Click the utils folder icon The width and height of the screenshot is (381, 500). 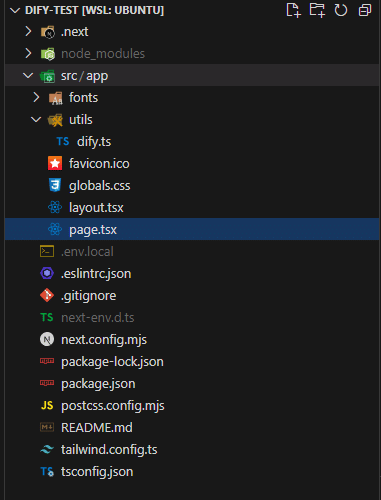coord(55,120)
